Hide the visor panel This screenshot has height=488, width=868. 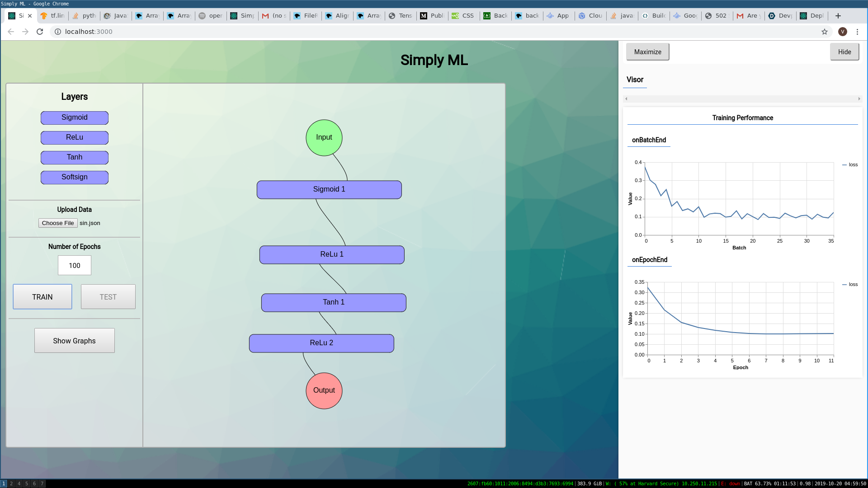(844, 52)
